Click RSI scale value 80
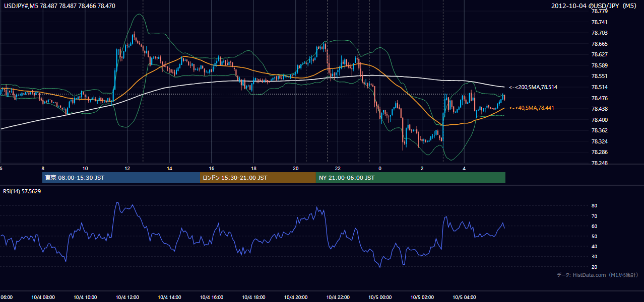This screenshot has width=644, height=302. 595,206
